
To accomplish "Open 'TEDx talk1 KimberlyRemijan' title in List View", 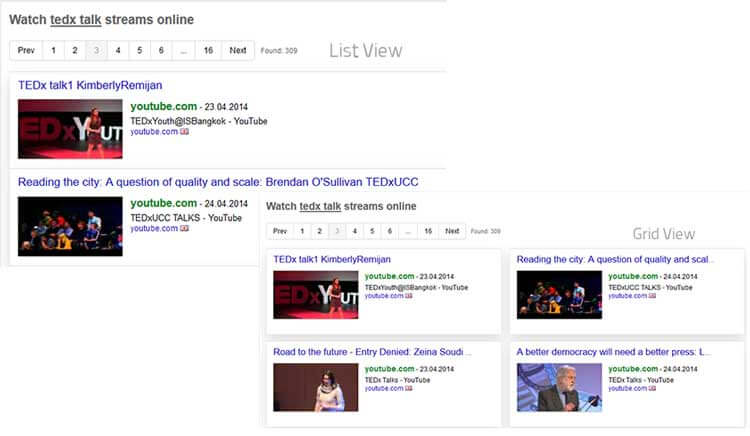I will [90, 85].
